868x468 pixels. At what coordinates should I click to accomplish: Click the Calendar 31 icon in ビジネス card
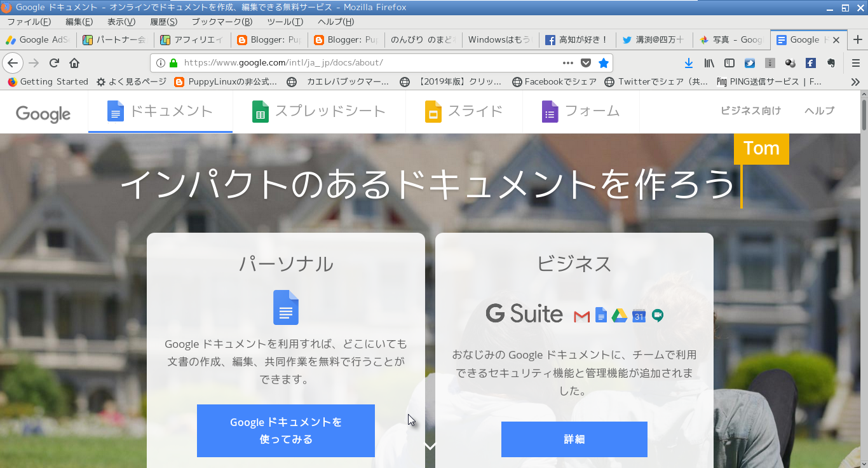[639, 315]
